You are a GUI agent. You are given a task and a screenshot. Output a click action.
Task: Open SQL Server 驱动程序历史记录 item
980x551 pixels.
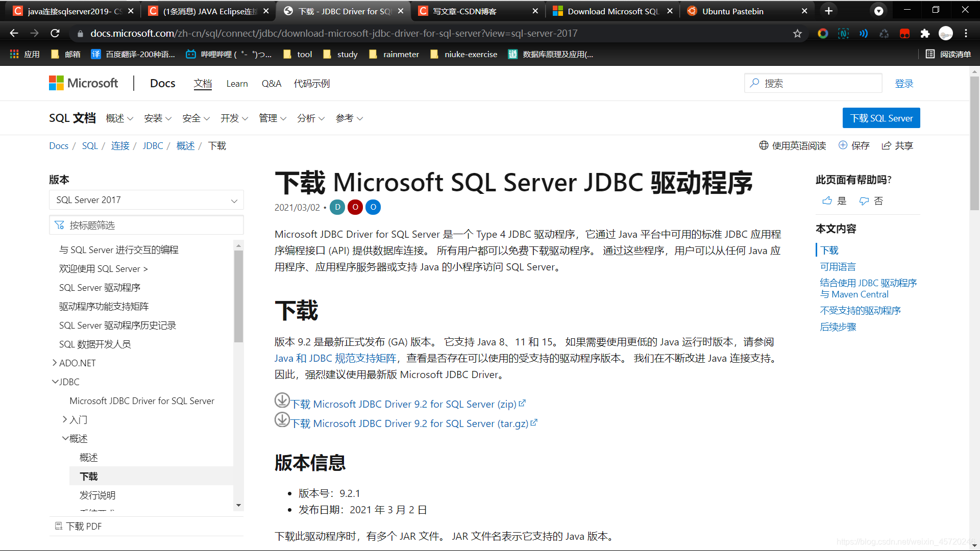(117, 325)
